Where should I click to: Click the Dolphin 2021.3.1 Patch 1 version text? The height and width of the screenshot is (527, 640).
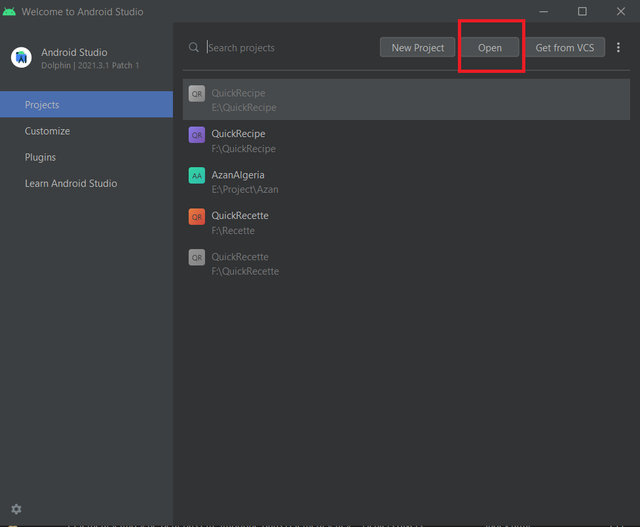(x=90, y=65)
